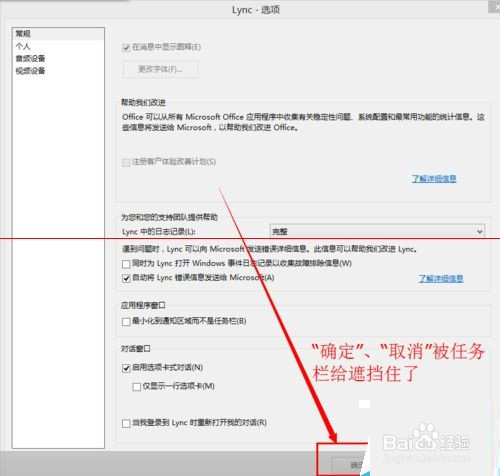Toggle 注册客户体验改善计划(S) checkbox

point(126,162)
